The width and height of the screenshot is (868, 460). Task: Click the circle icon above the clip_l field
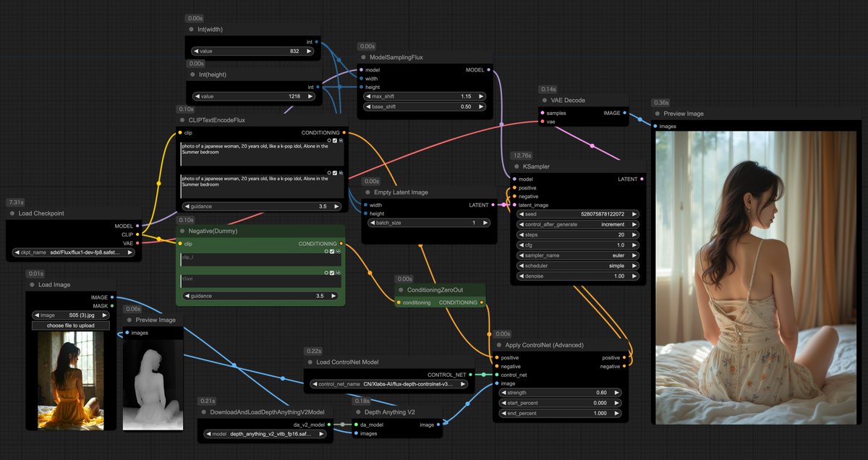click(x=326, y=252)
